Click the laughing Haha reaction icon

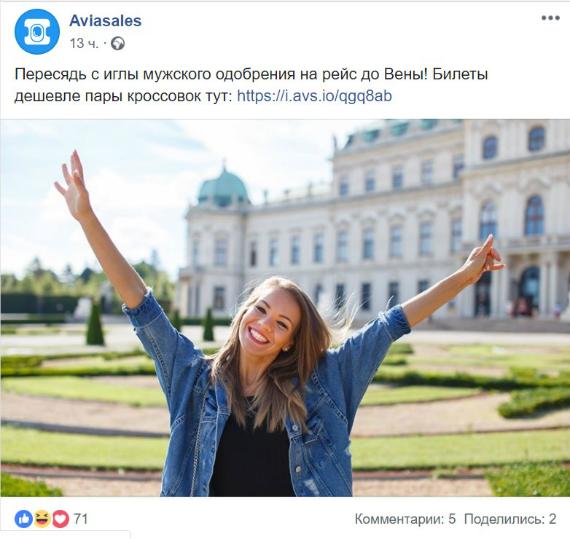(42, 519)
